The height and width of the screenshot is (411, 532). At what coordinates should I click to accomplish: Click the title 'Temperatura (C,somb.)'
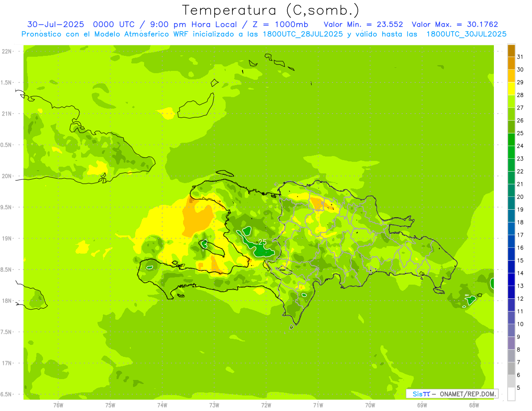coord(270,10)
